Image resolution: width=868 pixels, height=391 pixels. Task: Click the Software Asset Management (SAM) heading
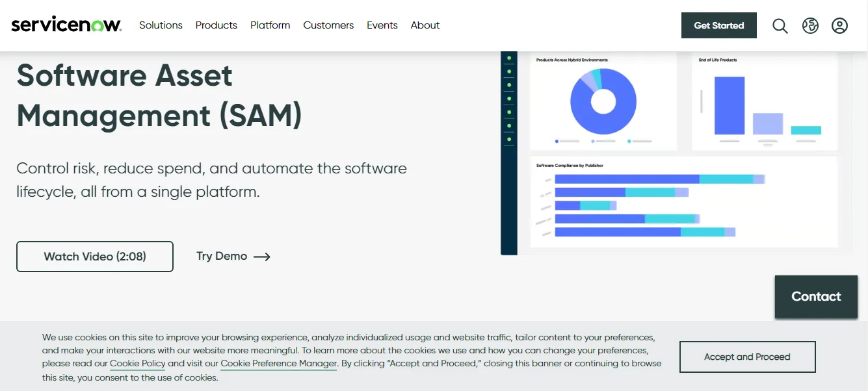pyautogui.click(x=159, y=95)
